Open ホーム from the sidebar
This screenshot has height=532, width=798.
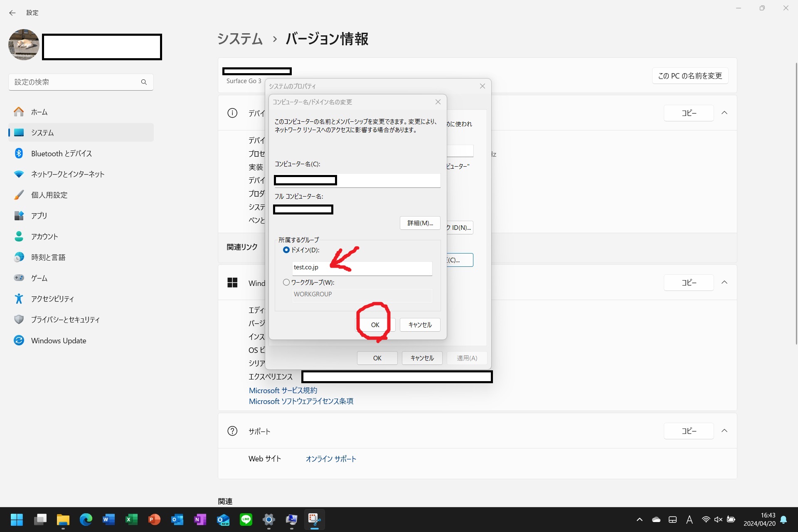tap(40, 112)
